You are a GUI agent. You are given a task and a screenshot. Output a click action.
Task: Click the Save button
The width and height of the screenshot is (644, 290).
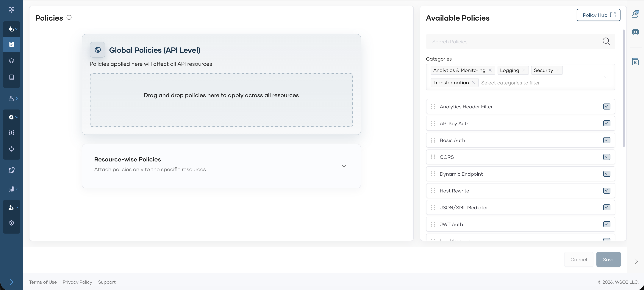[609, 259]
